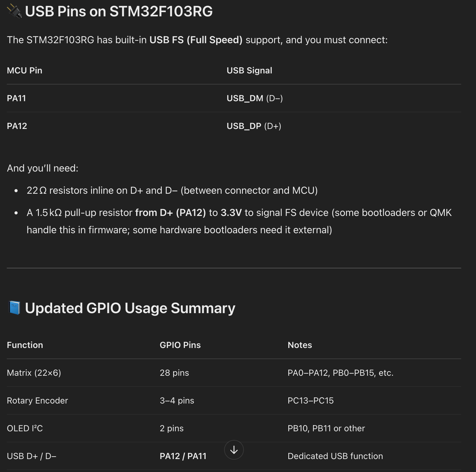Click the blue book emoji beside GPIO Summary
Screen dimensions: 476x472
coord(14,308)
